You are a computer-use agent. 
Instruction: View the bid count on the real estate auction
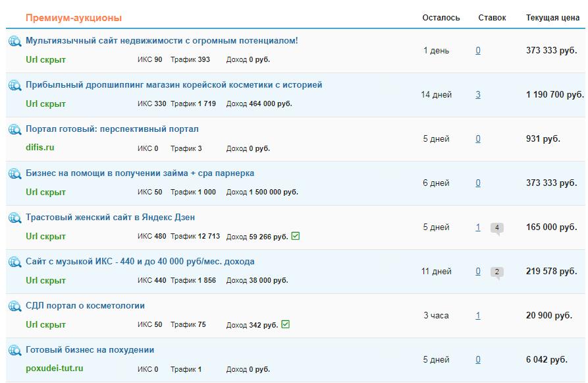click(x=478, y=50)
